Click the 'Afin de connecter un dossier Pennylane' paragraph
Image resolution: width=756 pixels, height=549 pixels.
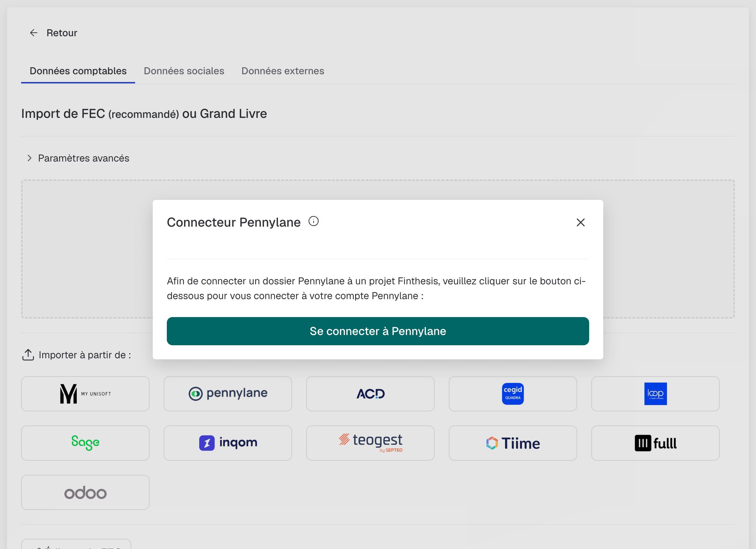pyautogui.click(x=376, y=288)
